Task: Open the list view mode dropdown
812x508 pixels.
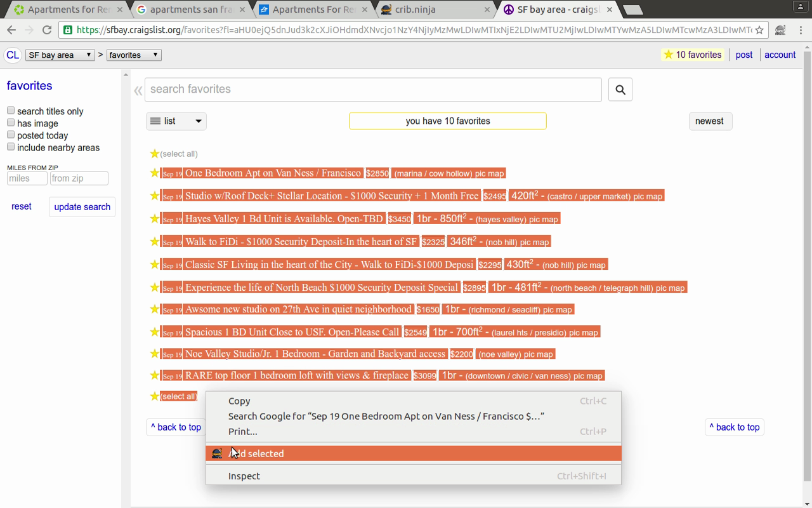Action: tap(176, 121)
